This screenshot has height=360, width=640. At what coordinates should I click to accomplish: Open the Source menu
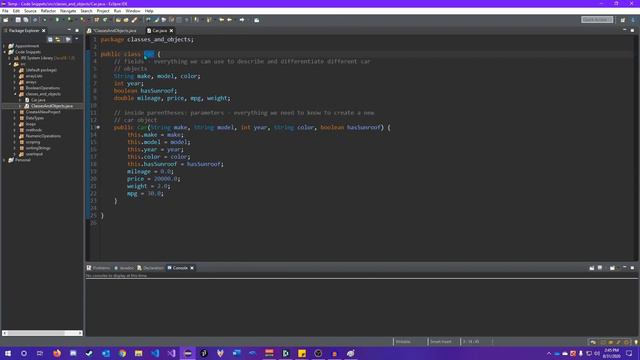[30, 11]
